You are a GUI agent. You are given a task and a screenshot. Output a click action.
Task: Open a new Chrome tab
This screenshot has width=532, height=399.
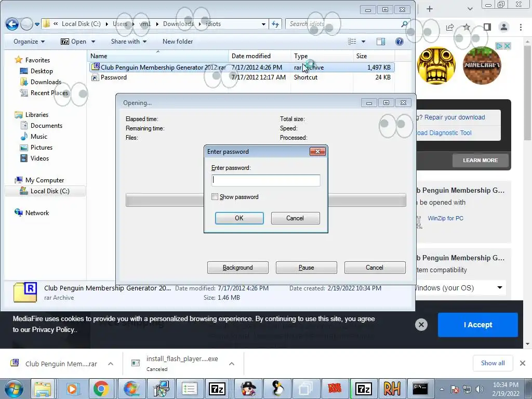(430, 9)
